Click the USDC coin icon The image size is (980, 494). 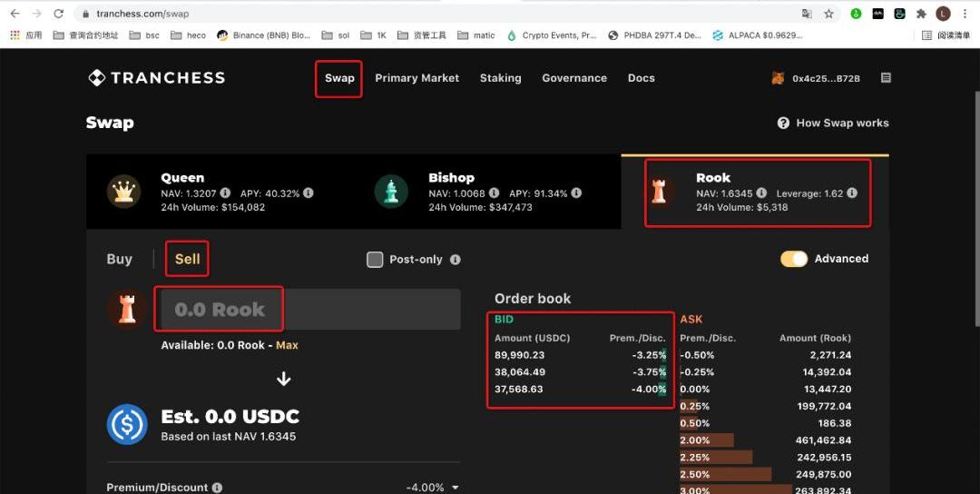[x=127, y=424]
